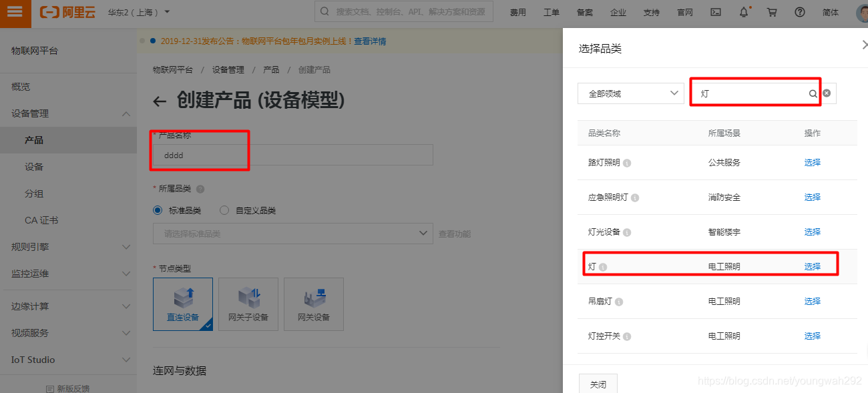Click the info icon next to 灯

(x=603, y=267)
